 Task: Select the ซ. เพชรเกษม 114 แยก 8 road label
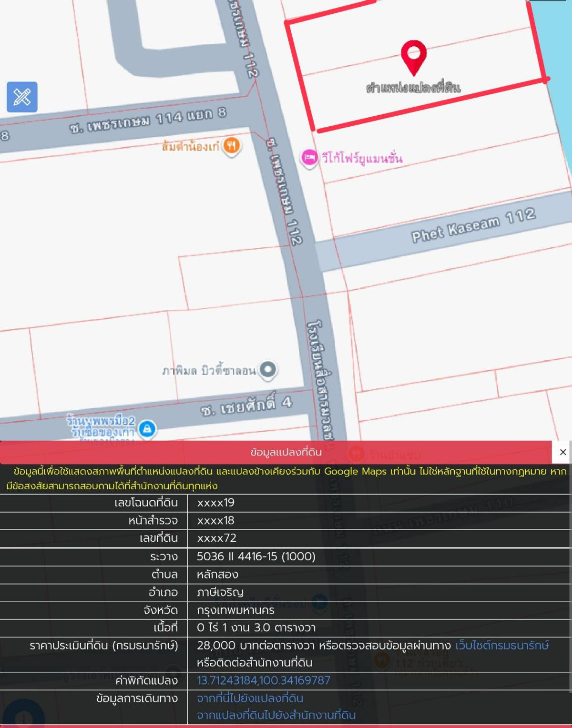point(148,121)
